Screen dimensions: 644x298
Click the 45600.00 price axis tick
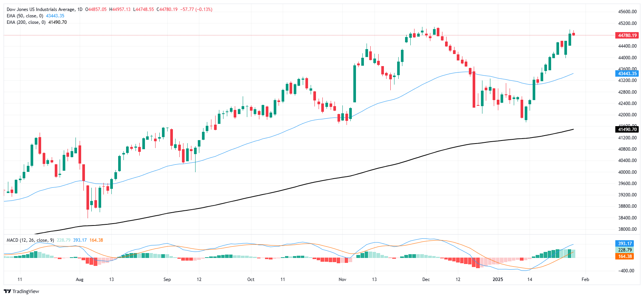tap(627, 12)
